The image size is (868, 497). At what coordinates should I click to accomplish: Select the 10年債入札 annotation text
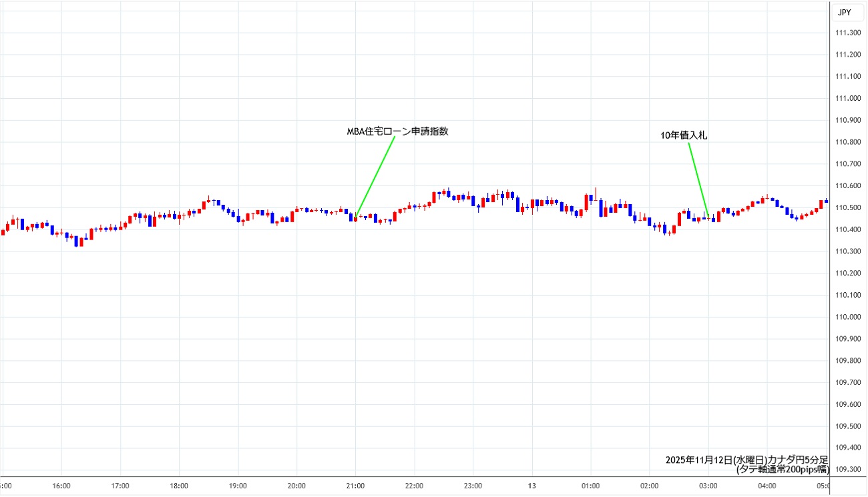(684, 135)
